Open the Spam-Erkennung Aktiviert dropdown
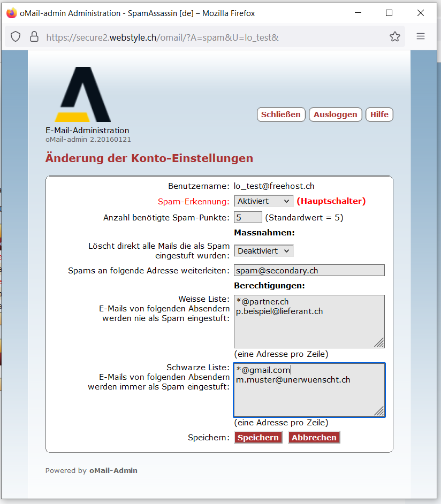441x504 pixels. pos(263,201)
